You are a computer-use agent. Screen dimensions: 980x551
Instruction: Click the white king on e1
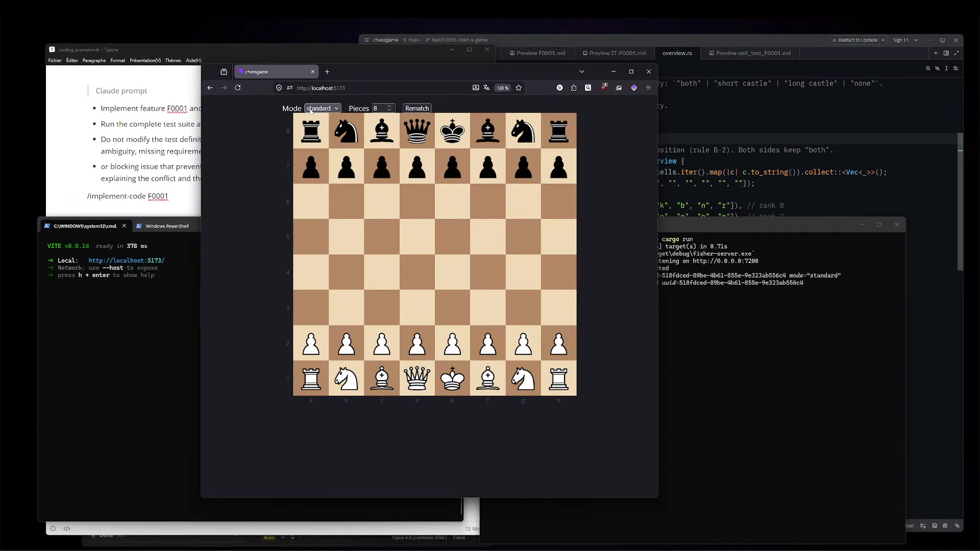[x=452, y=379]
